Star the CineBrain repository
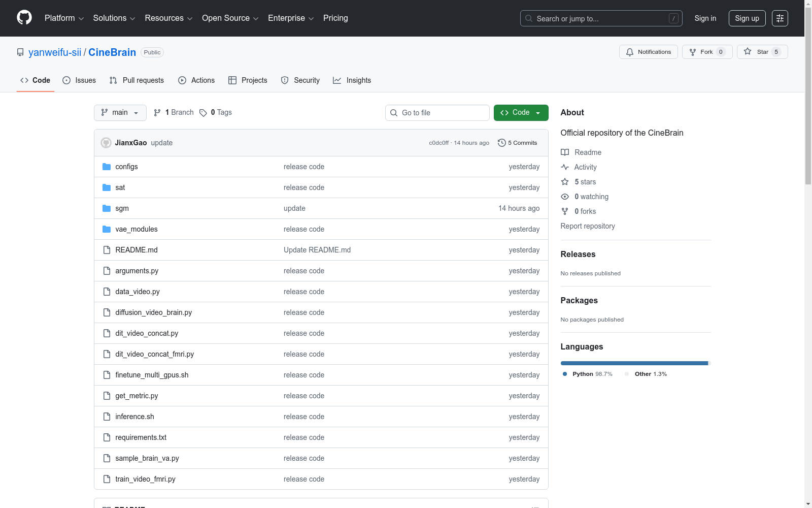 [x=762, y=52]
